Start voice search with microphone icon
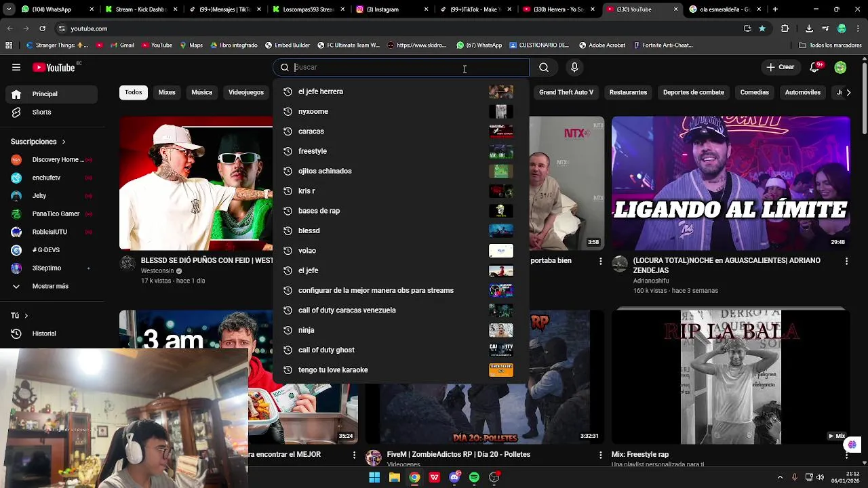 pos(574,67)
